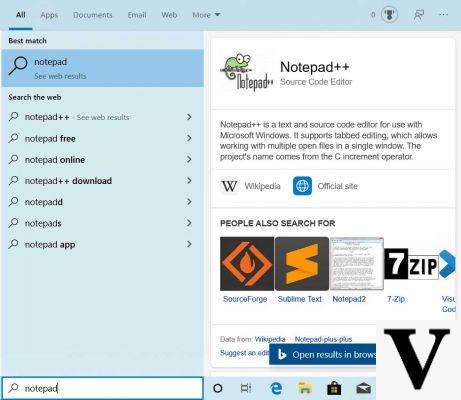Image resolution: width=461 pixels, height=400 pixels.
Task: Click Open results in browser button
Action: [323, 355]
